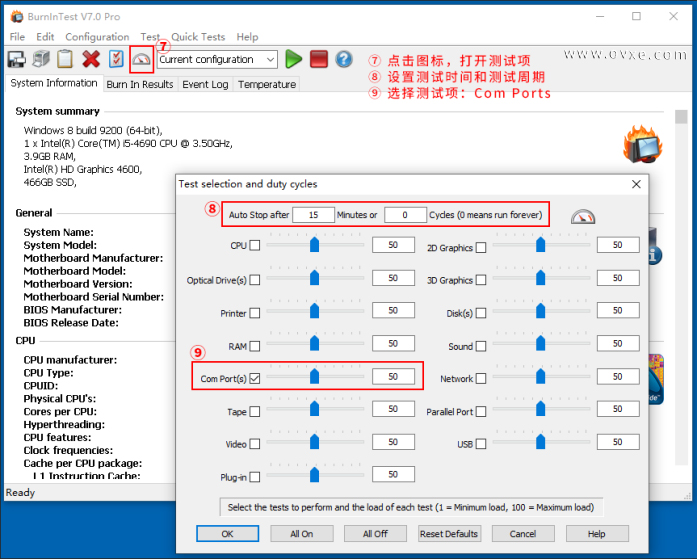The image size is (698, 560).
Task: Click the flaming monitor logo image
Action: pyautogui.click(x=643, y=144)
